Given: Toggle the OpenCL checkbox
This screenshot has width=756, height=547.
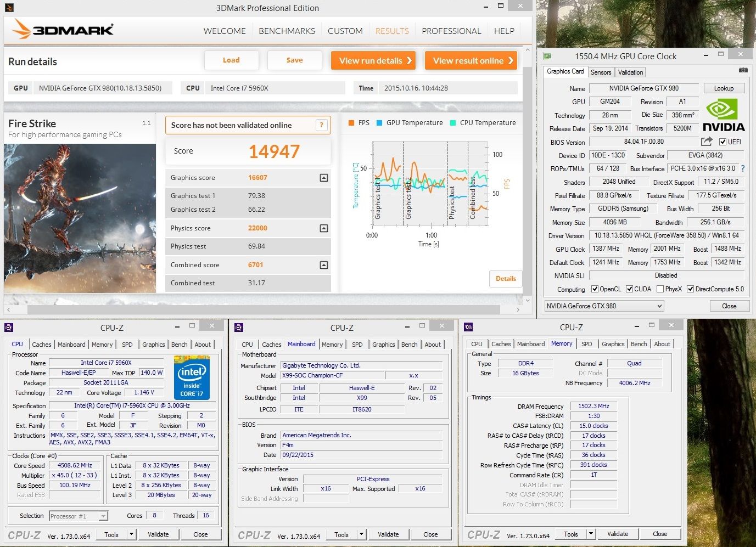Looking at the screenshot, I should pos(595,289).
